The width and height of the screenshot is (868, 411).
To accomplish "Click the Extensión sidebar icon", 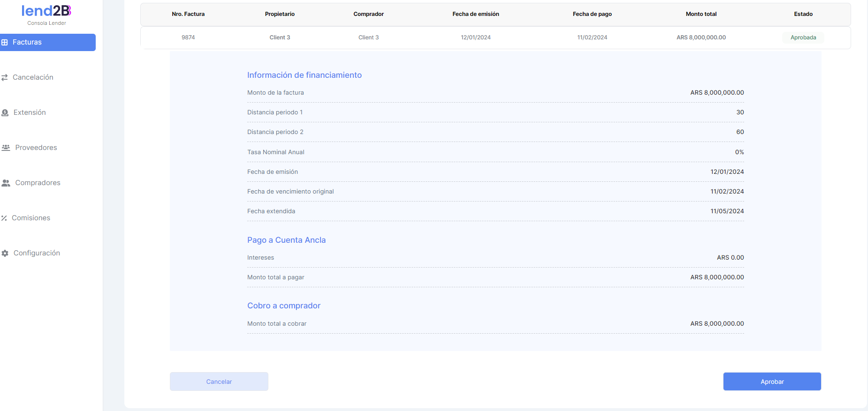I will (x=5, y=112).
